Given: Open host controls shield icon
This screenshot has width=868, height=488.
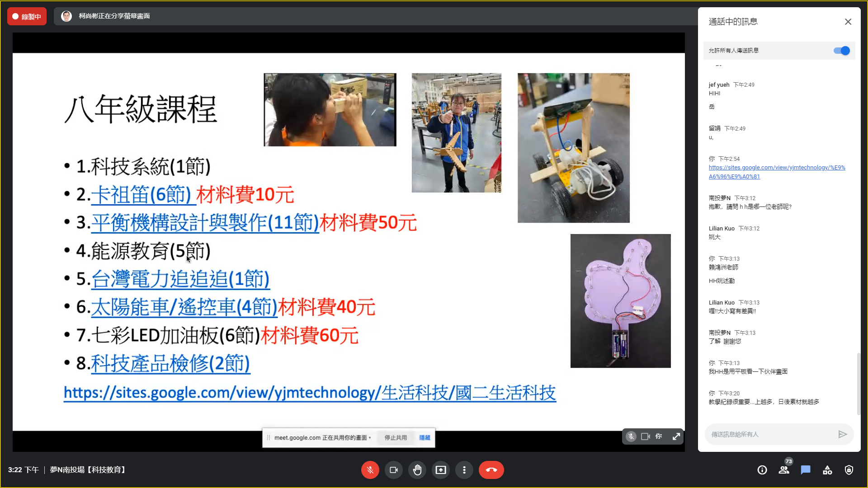Looking at the screenshot, I should coord(849,470).
